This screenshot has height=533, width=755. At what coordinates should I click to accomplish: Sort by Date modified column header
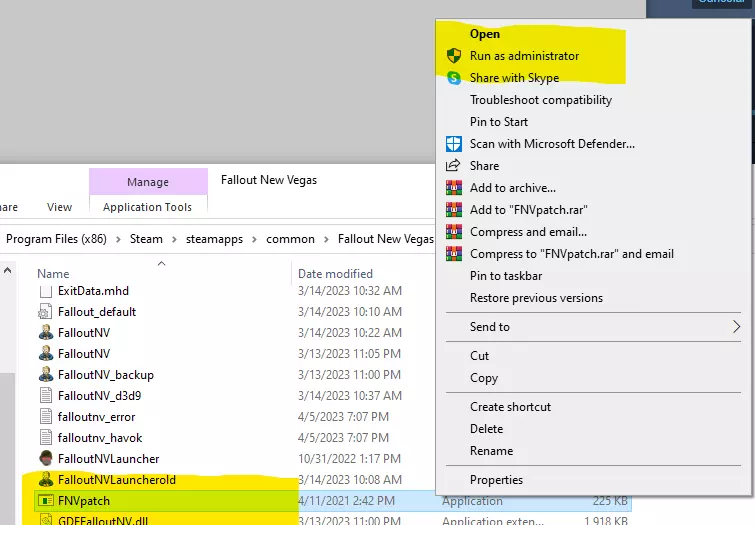click(x=335, y=273)
